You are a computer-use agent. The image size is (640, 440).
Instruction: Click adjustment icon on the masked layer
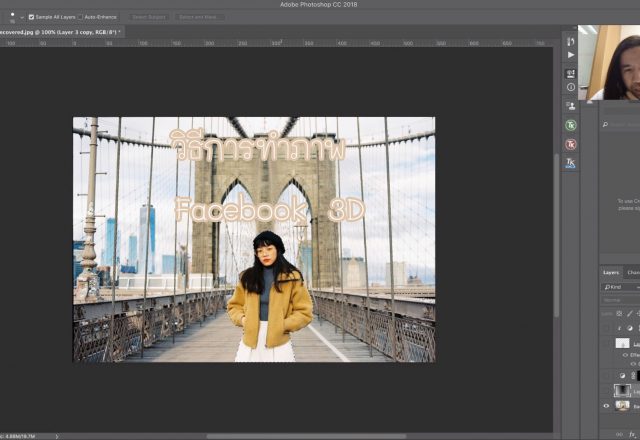pos(622,376)
